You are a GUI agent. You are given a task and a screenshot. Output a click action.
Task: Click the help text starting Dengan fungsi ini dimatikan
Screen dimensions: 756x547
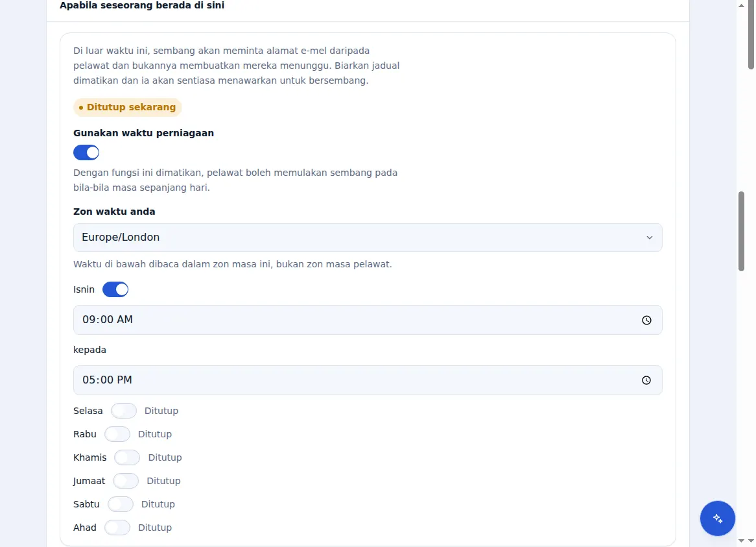pyautogui.click(x=235, y=180)
